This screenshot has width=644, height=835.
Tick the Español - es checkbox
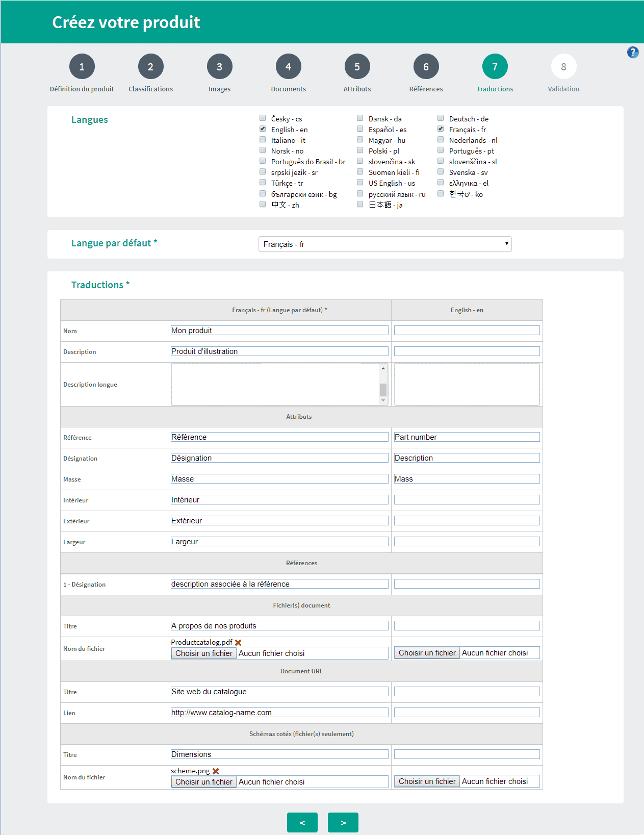click(x=360, y=129)
